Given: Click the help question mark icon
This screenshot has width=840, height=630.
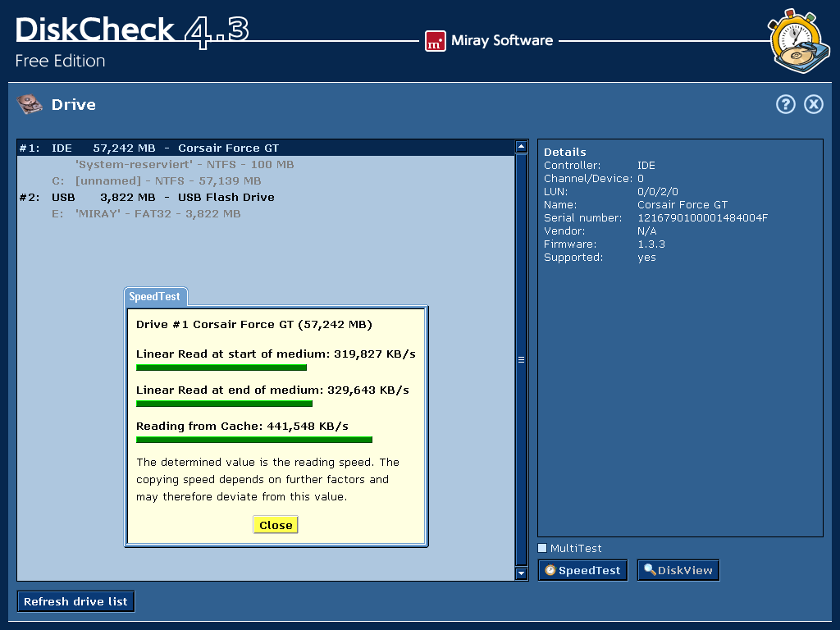Looking at the screenshot, I should click(785, 104).
